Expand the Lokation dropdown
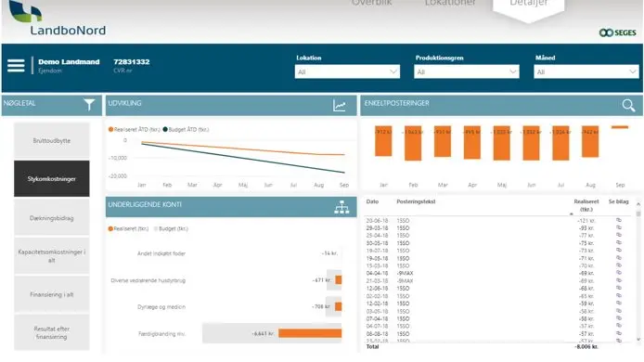644x362 pixels. click(x=347, y=71)
